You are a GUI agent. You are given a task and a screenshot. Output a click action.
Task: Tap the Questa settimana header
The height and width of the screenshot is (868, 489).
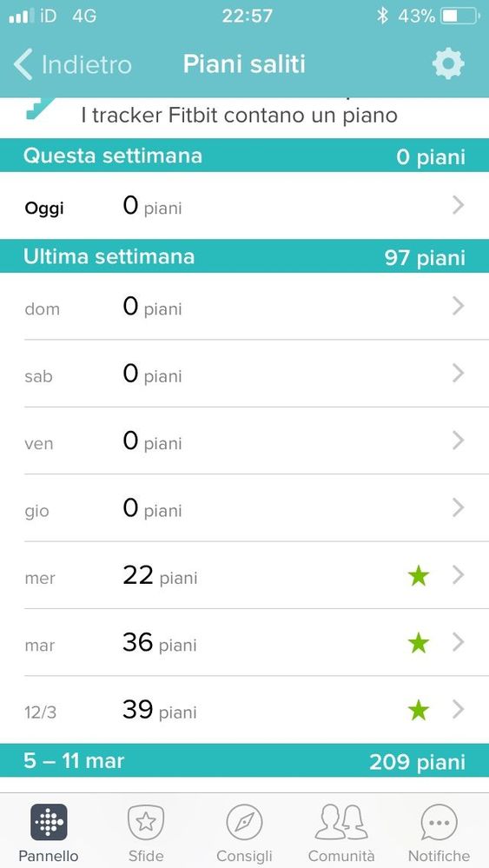coord(245,156)
